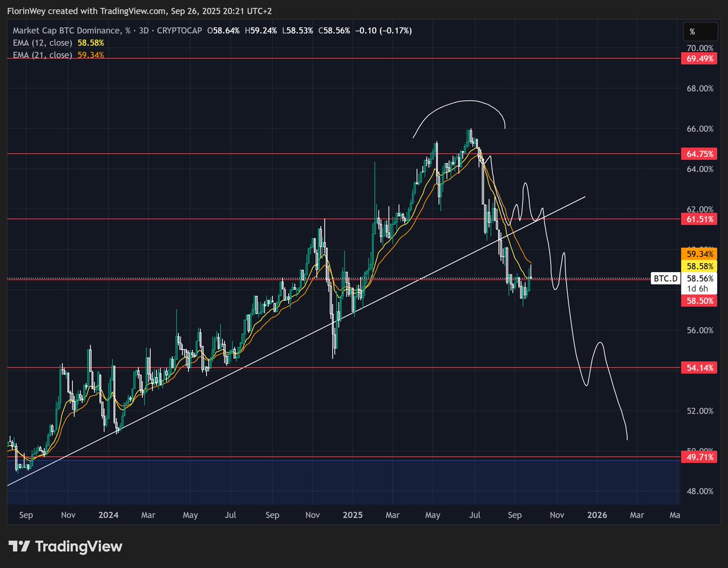Select the EMA (12, close) indicator in legend
Screen dimensions: 728x568
(42, 44)
